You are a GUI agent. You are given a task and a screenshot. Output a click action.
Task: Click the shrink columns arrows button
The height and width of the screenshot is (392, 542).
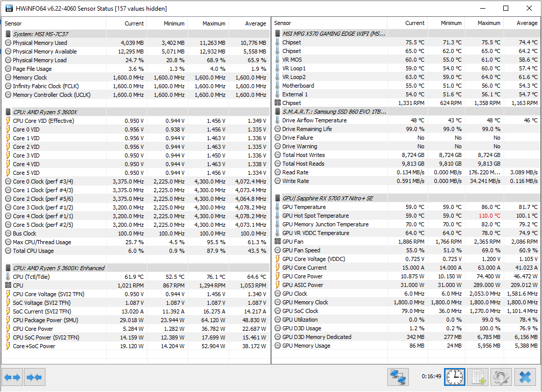tap(34, 377)
